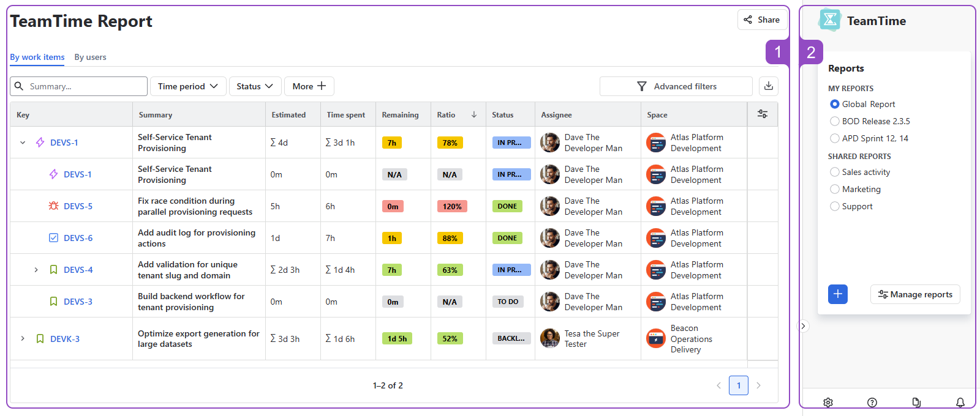Open the column settings icon in table header

coord(763,114)
